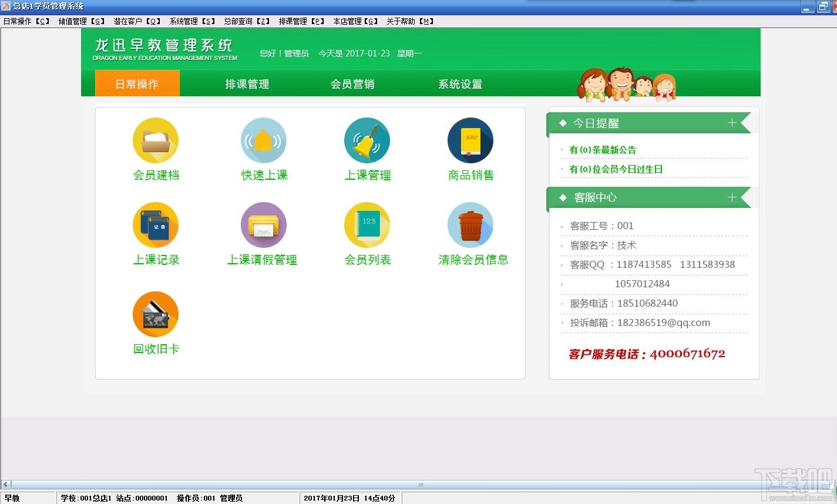Switch to the 会员营销 tab
This screenshot has height=504, width=837.
[x=352, y=84]
